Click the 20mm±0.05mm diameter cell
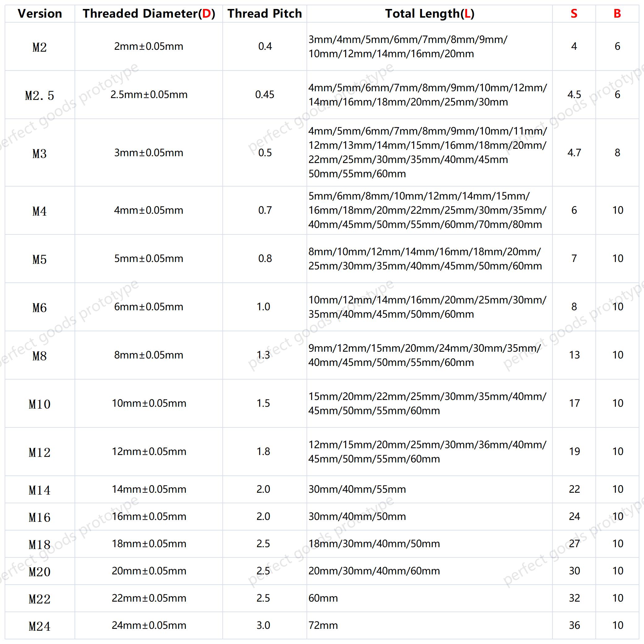The height and width of the screenshot is (644, 644). click(x=149, y=571)
